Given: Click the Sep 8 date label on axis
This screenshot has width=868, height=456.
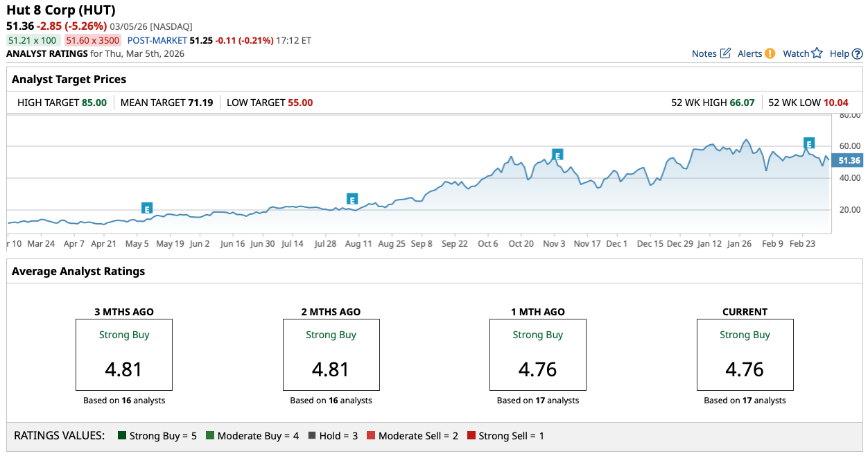Looking at the screenshot, I should click(x=422, y=244).
